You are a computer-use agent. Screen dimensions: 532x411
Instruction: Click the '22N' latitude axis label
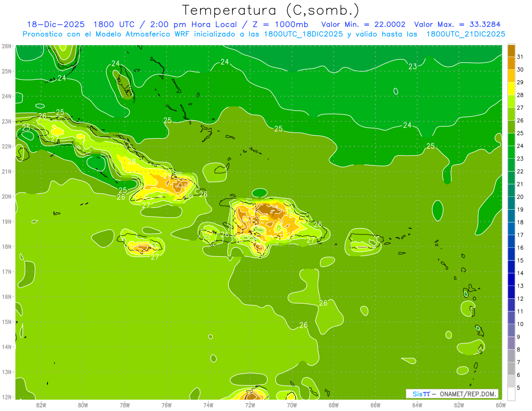[x=7, y=146]
